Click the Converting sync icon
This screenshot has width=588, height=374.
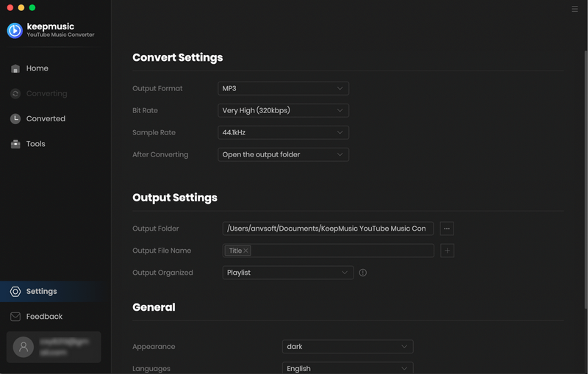pyautogui.click(x=15, y=94)
